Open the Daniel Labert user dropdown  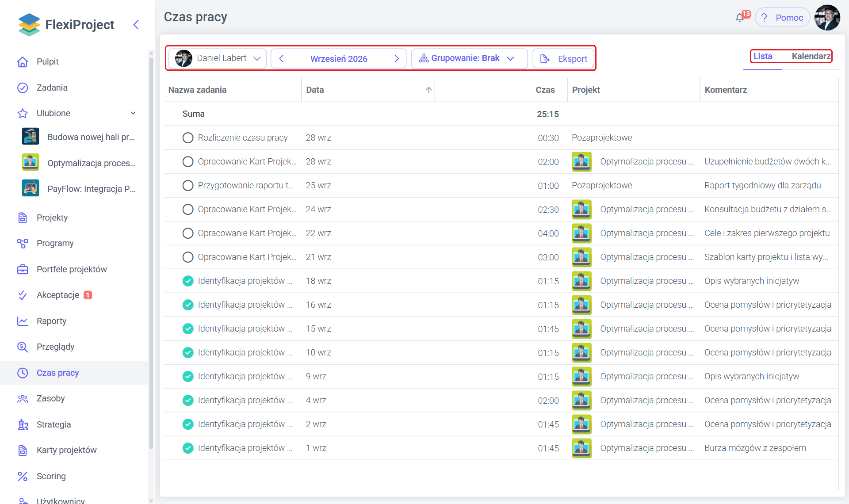click(x=218, y=58)
